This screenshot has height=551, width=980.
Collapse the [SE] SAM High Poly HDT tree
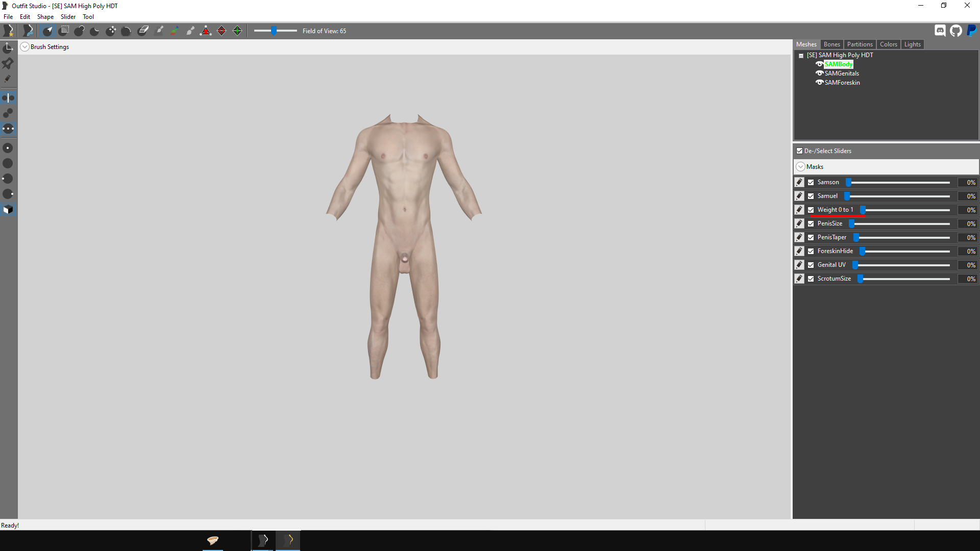point(801,56)
